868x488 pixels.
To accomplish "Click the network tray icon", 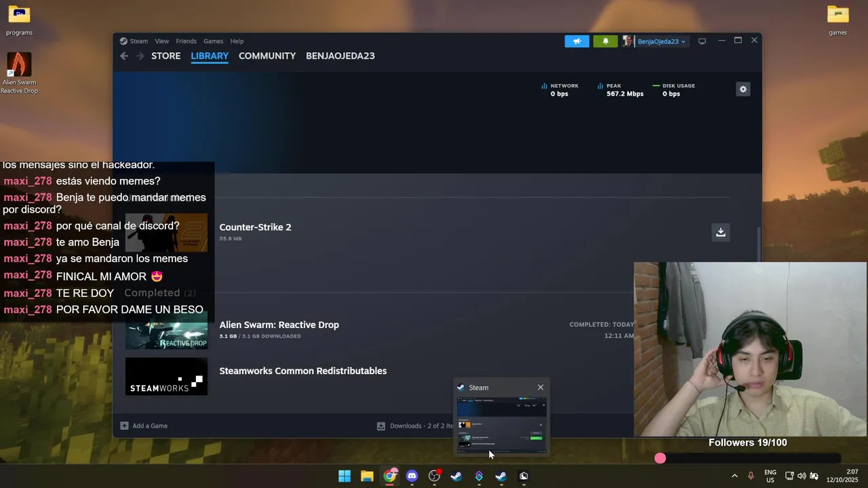I will coord(789,476).
